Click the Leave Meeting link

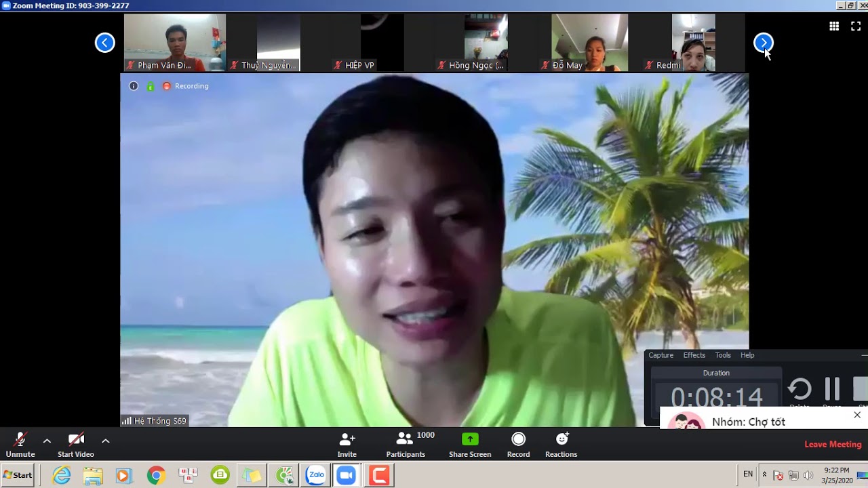tap(833, 445)
